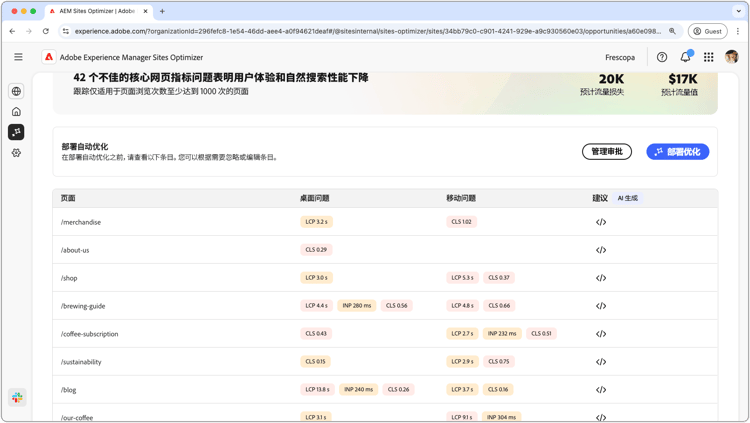
Task: Click the 管理审批 button
Action: (x=607, y=152)
